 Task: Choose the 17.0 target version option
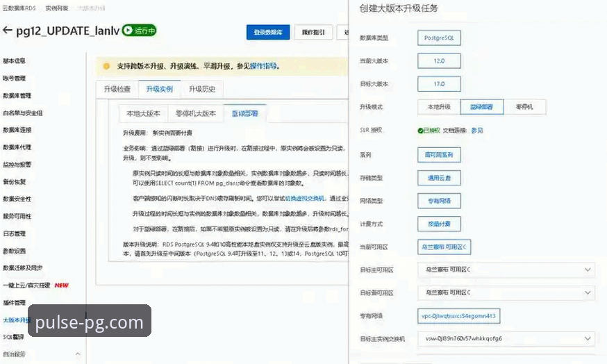(x=439, y=83)
